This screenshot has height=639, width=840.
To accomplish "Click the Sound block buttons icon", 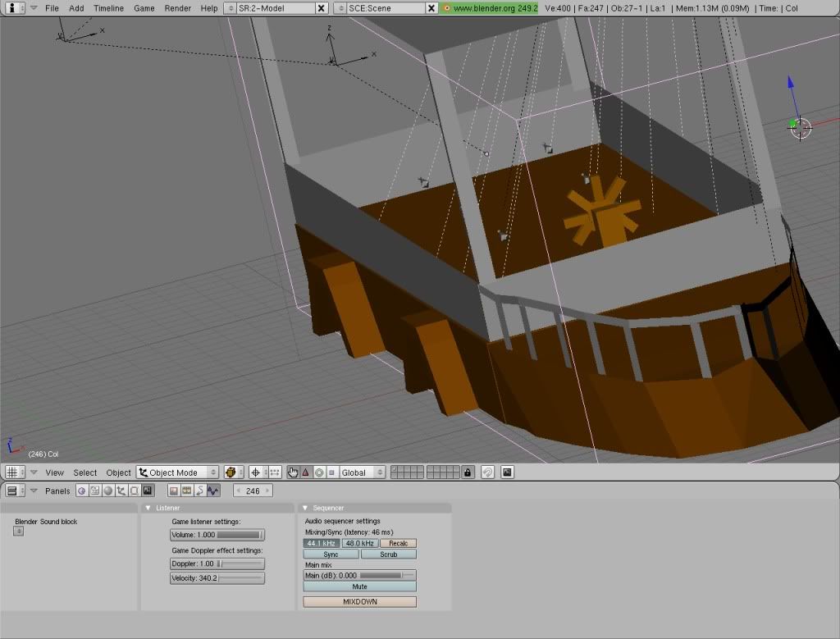I will 213,491.
